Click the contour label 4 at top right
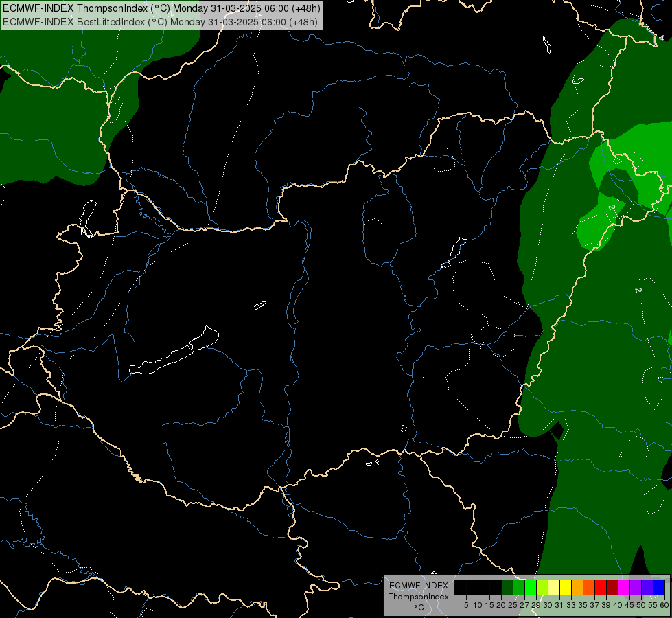Screen dimensions: 672x618 pos(661,38)
